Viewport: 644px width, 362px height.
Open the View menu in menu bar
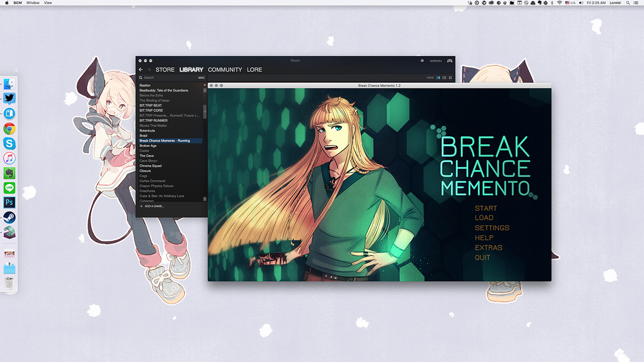click(x=48, y=3)
